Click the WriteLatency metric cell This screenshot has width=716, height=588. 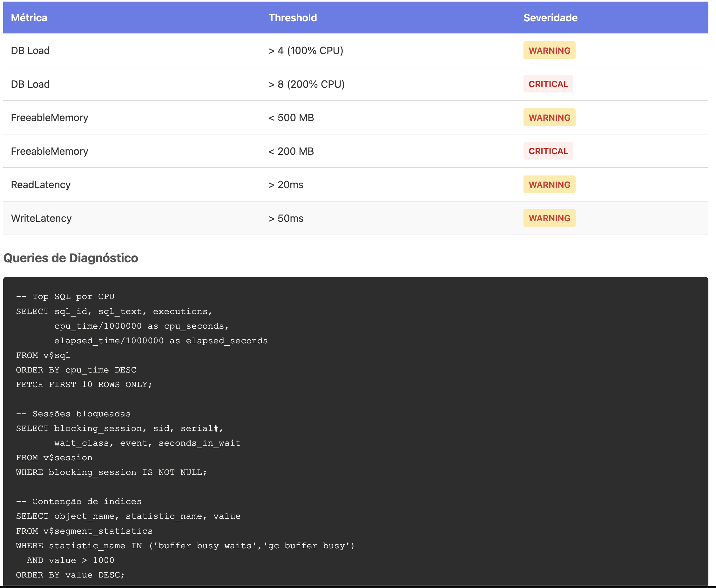41,218
